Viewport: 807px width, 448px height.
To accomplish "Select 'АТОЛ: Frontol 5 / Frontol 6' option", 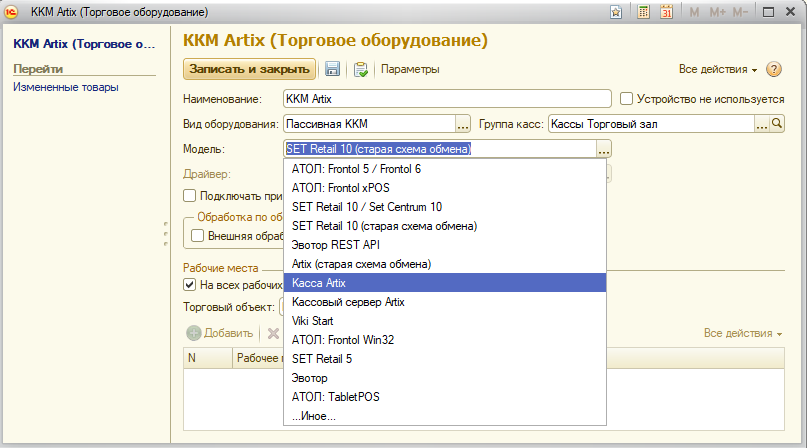I will (445, 169).
